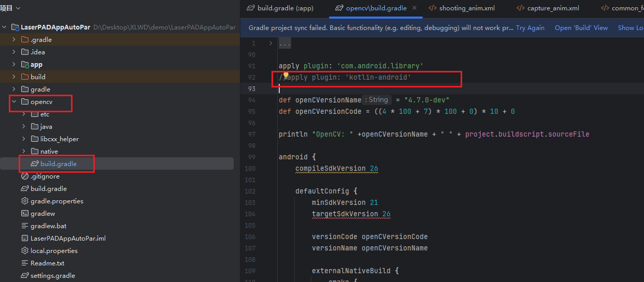644x282 pixels.
Task: Click the local.properties gear icon
Action: tap(25, 250)
